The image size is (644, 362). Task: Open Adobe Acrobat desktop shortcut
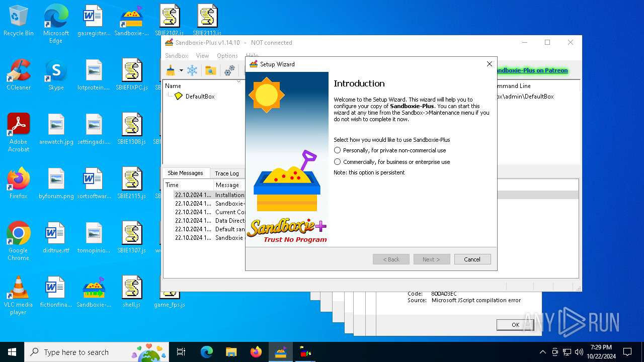pyautogui.click(x=19, y=133)
